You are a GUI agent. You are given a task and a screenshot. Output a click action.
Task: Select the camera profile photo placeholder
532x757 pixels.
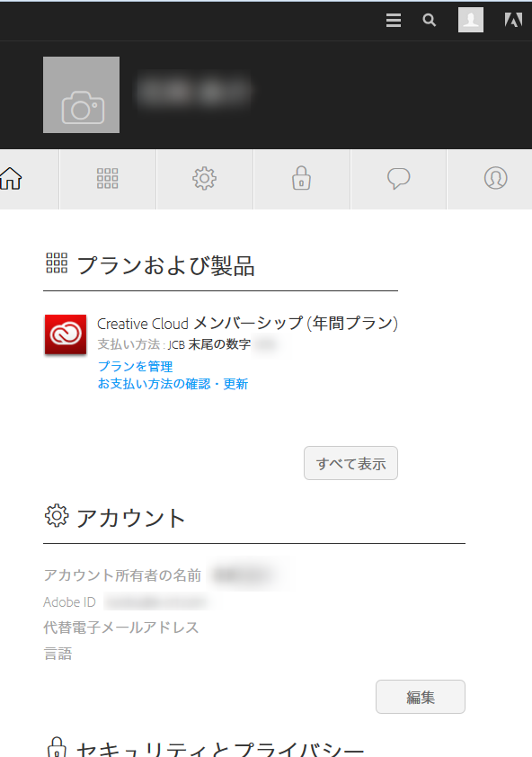(81, 94)
